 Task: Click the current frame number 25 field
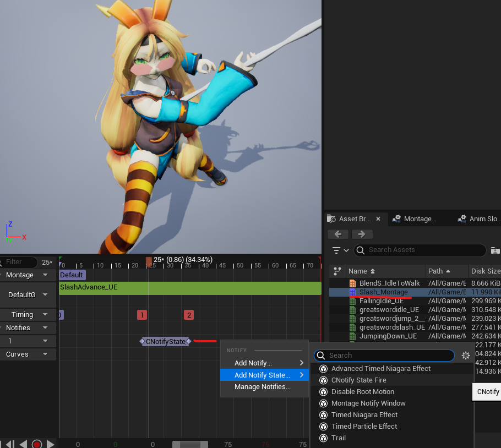click(x=47, y=263)
